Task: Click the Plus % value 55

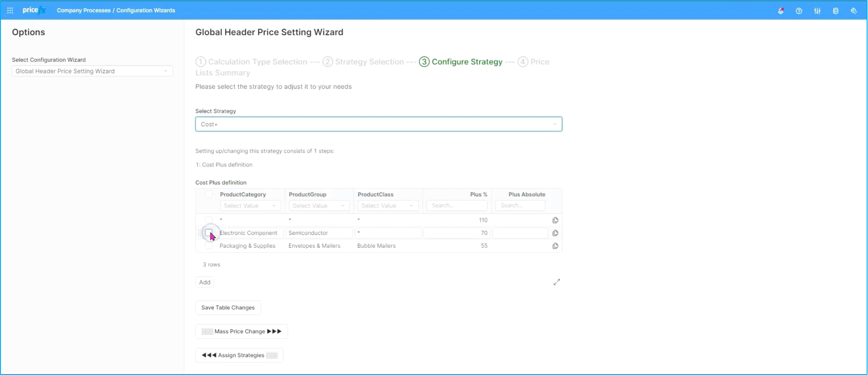Action: pyautogui.click(x=484, y=246)
